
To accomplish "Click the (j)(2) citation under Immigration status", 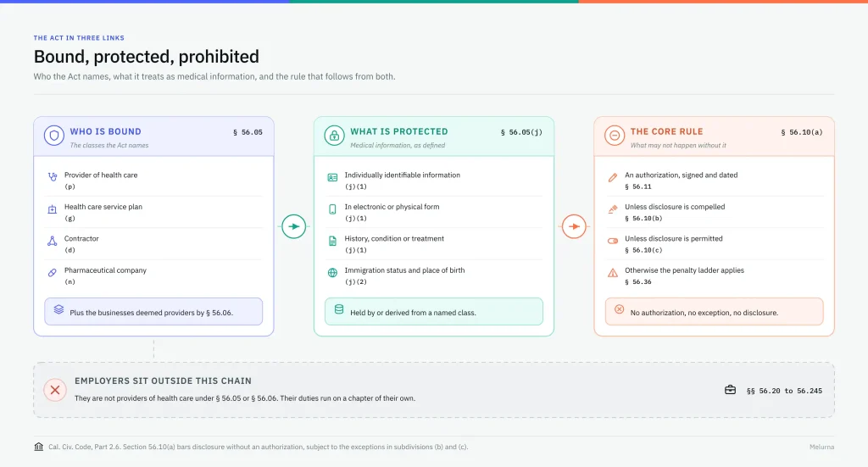I will [x=355, y=282].
